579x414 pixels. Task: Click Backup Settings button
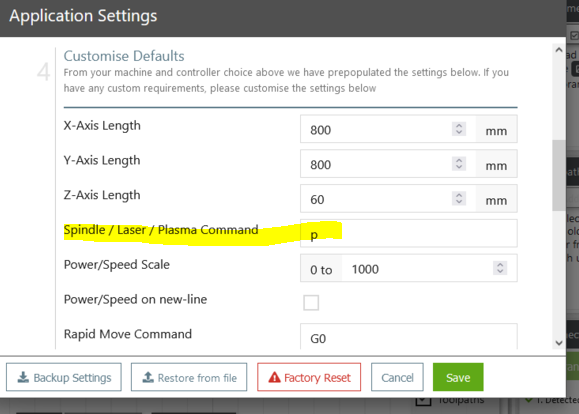(64, 377)
